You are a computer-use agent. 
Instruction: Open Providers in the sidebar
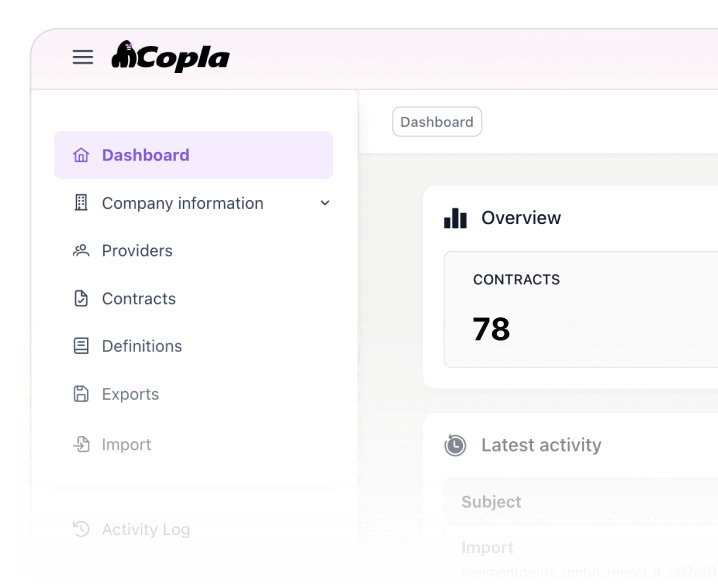(137, 251)
